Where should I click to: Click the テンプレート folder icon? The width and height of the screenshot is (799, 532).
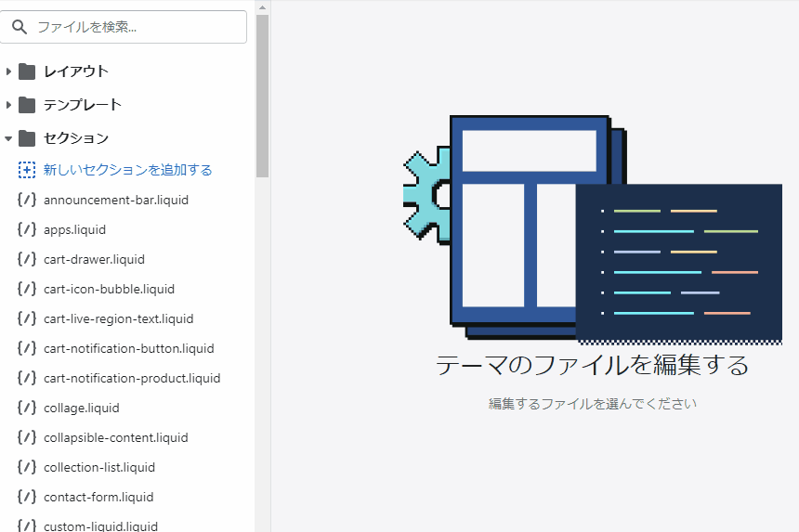[x=27, y=105]
